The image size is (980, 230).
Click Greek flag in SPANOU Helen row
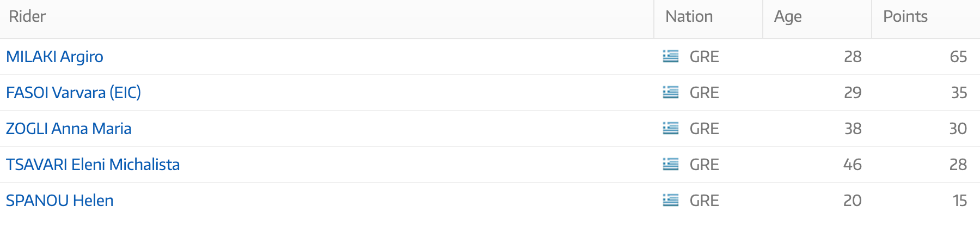pyautogui.click(x=671, y=201)
